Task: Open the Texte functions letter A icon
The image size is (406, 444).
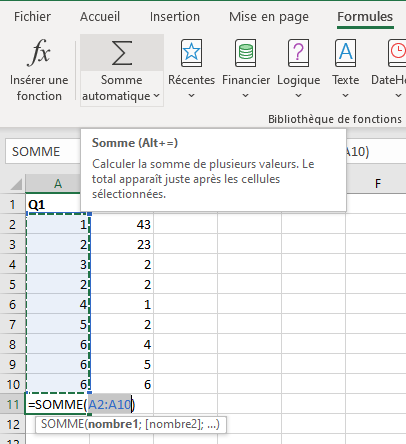Action: pyautogui.click(x=345, y=53)
